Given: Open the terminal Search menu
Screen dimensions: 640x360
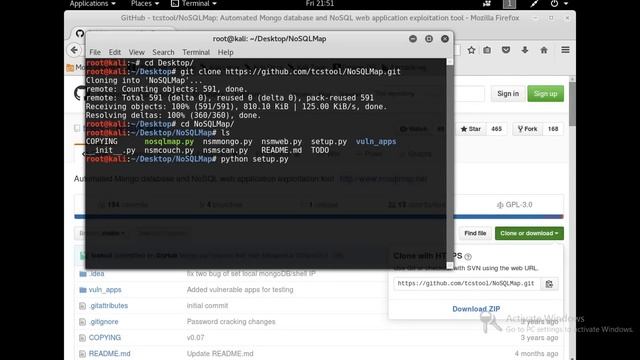Looking at the screenshot, I should (x=163, y=52).
